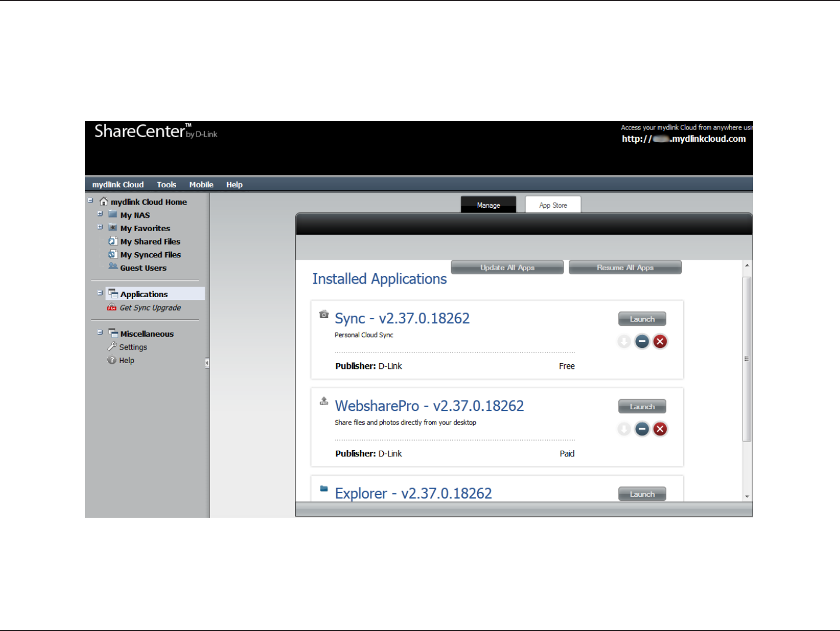840x631 pixels.
Task: Suspend WebsharePro with the blue minus icon
Action: [642, 429]
